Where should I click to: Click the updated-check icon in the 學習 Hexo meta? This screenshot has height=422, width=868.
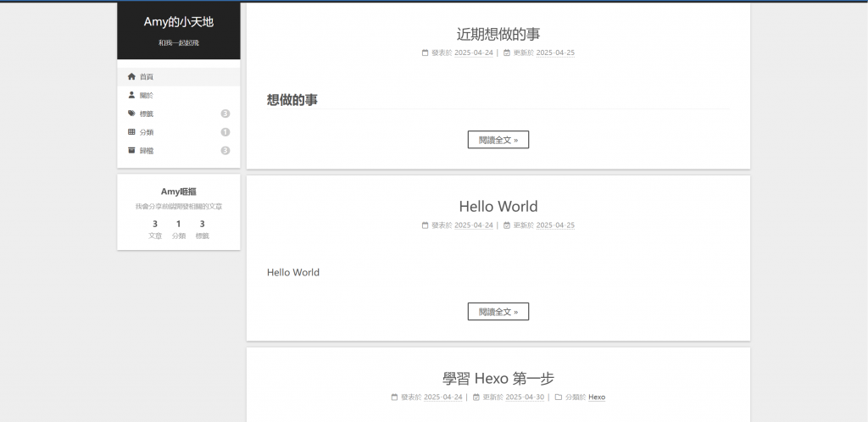click(x=476, y=397)
